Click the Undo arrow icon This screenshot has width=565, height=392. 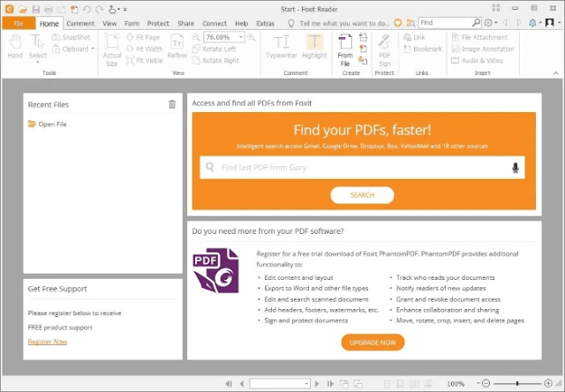(87, 10)
